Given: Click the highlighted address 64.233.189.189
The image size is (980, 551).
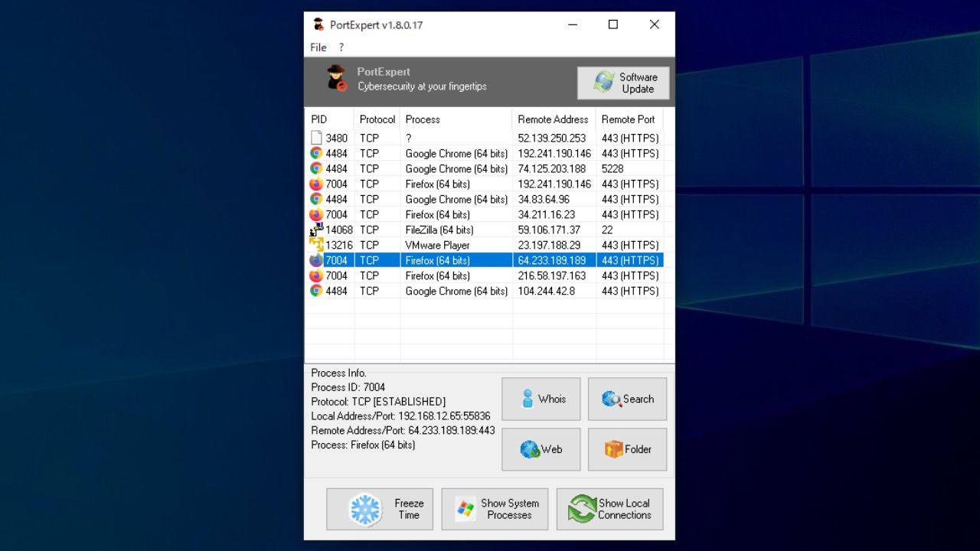Looking at the screenshot, I should (551, 260).
